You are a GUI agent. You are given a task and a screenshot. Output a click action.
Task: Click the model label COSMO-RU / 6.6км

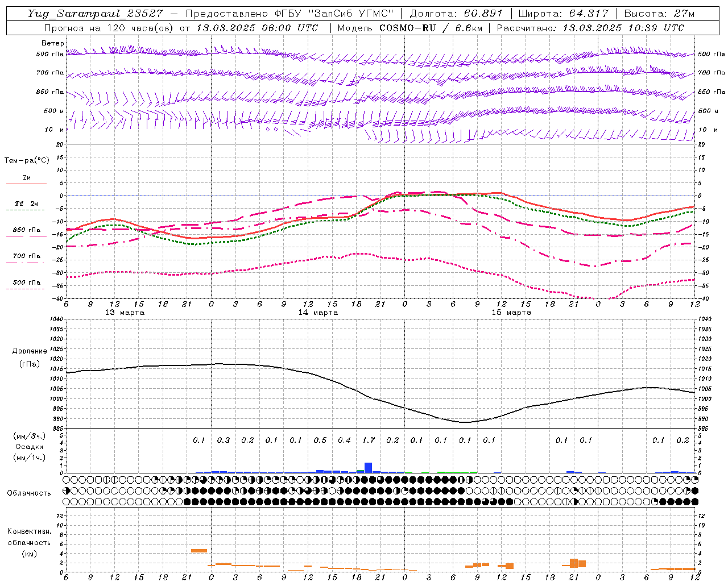(x=431, y=28)
